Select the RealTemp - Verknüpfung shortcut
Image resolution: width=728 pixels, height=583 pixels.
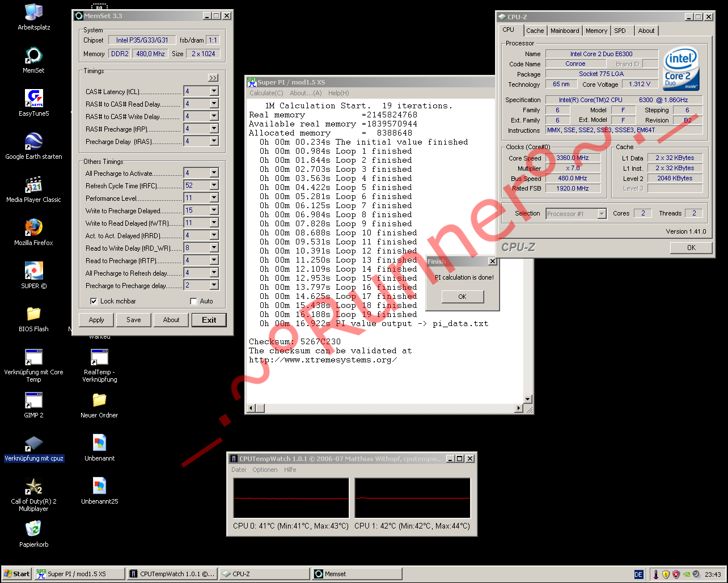tap(99, 366)
